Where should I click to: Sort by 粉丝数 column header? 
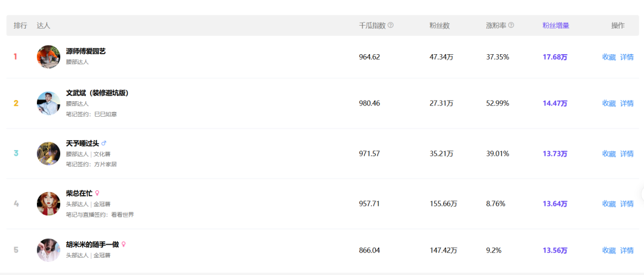click(x=439, y=26)
